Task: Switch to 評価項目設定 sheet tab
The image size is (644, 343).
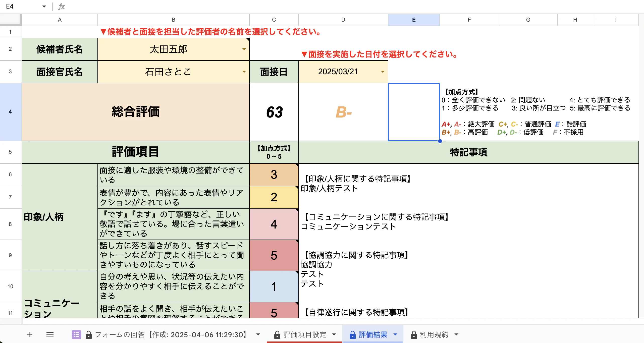Action: click(x=304, y=334)
